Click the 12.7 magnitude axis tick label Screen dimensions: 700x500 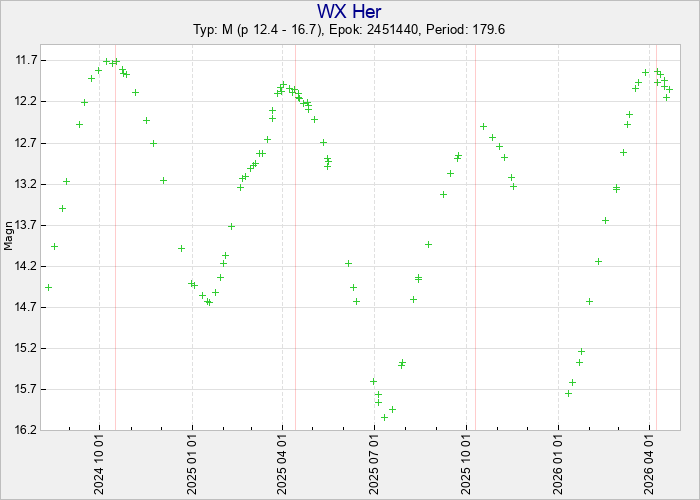pyautogui.click(x=25, y=143)
